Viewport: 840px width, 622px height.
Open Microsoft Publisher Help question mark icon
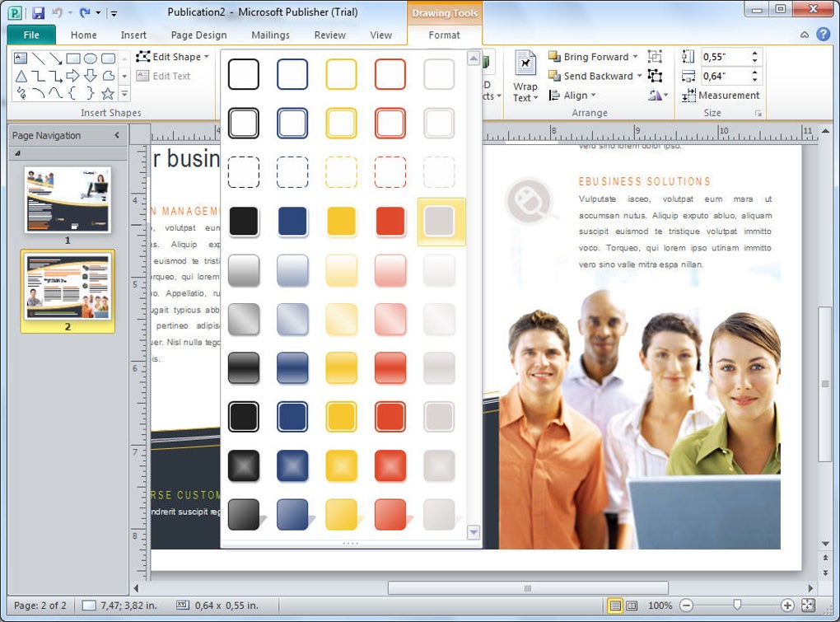coord(824,35)
